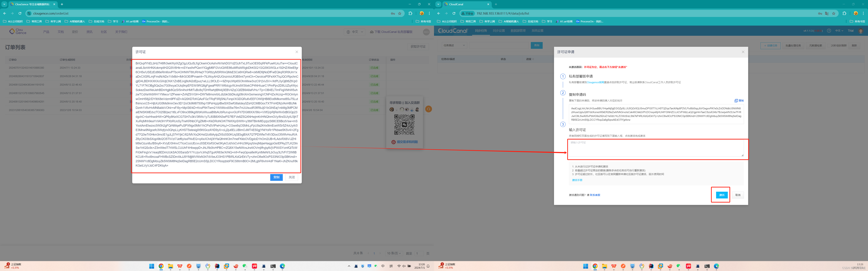Open the 产品 menu on ClouGence

(x=46, y=32)
